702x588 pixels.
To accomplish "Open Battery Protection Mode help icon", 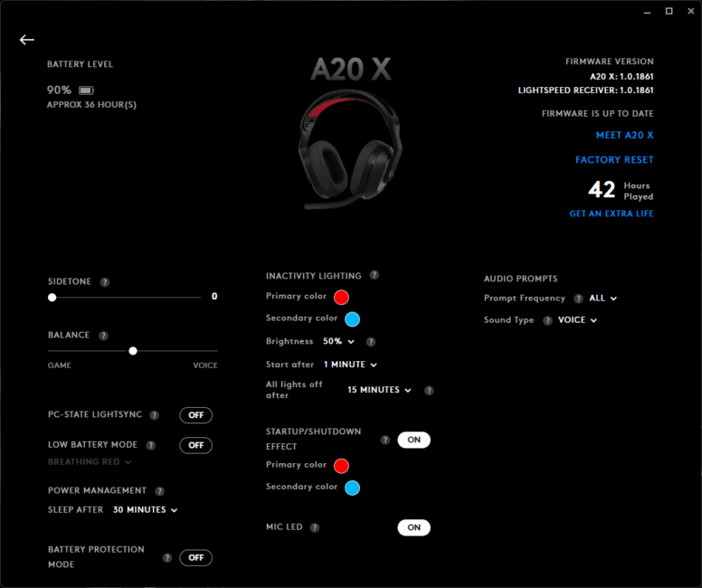I will click(167, 557).
